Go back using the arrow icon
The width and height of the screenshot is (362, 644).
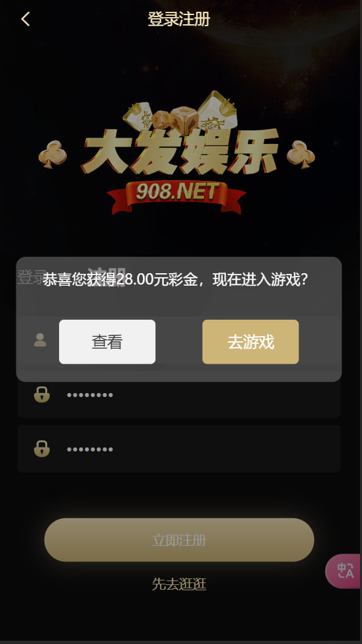(26, 19)
